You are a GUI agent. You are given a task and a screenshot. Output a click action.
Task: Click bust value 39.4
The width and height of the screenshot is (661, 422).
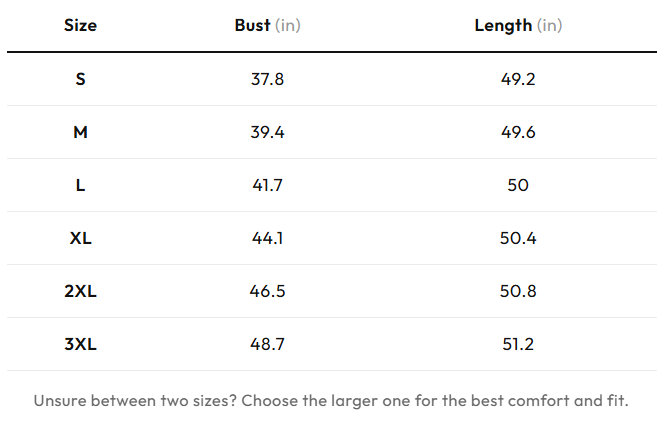(x=267, y=132)
